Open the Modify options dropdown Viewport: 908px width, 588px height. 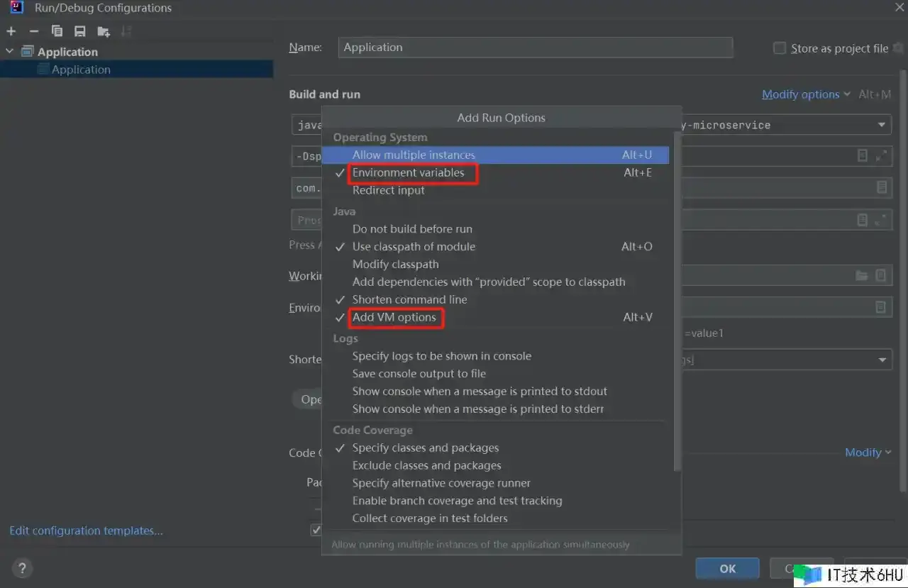click(805, 94)
